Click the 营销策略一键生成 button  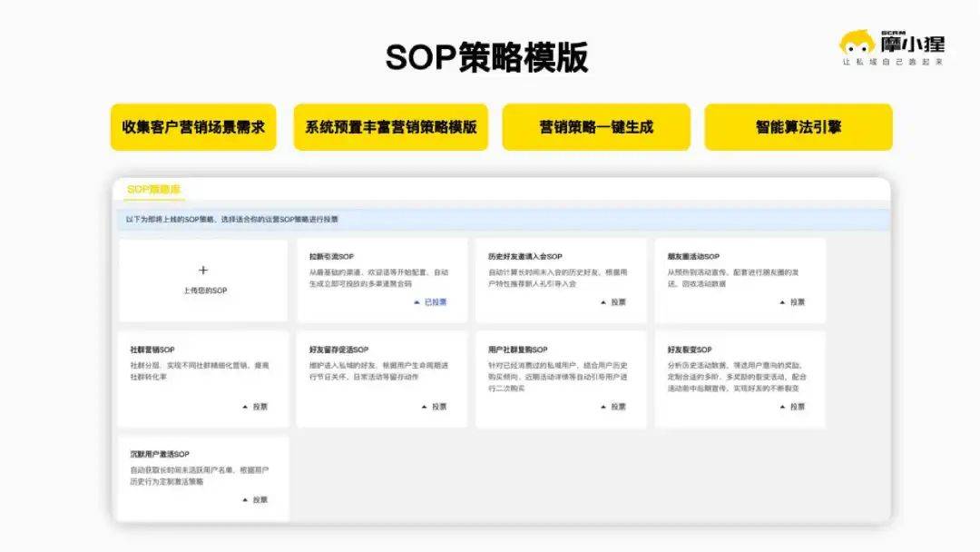595,127
